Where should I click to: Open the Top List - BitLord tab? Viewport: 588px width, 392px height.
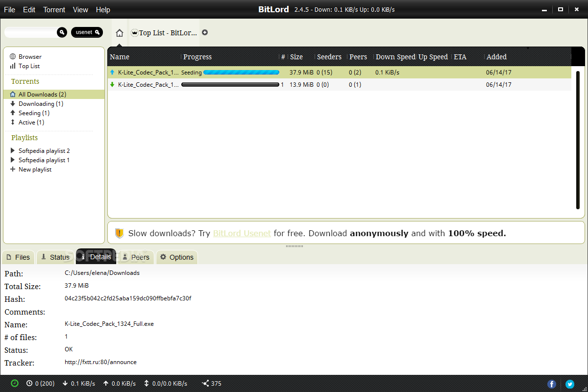point(164,33)
